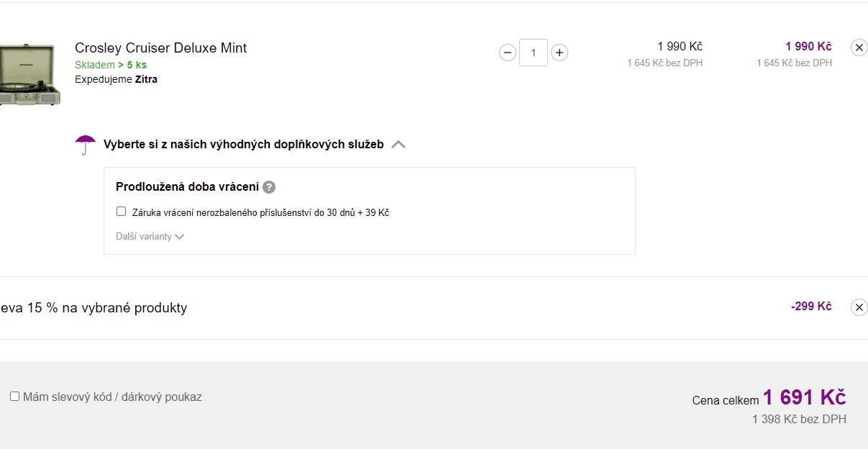
Task: Collapse the additional services section chevron
Action: pyautogui.click(x=398, y=144)
